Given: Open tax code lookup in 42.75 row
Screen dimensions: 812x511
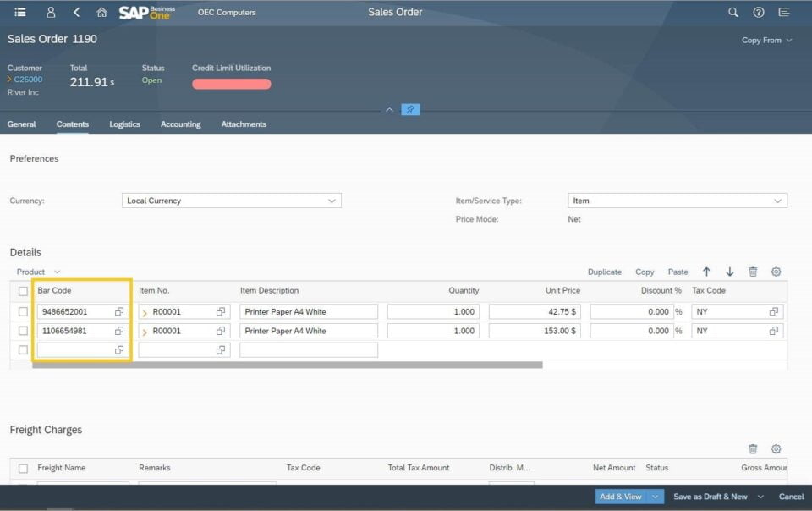Looking at the screenshot, I should (x=774, y=311).
